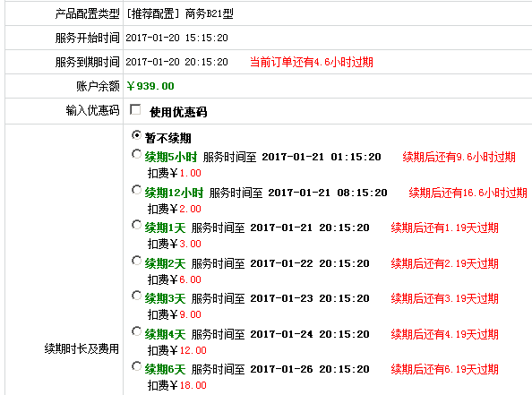The height and width of the screenshot is (395, 532).
Task: Click the 暂不续期 label text
Action: [168, 138]
